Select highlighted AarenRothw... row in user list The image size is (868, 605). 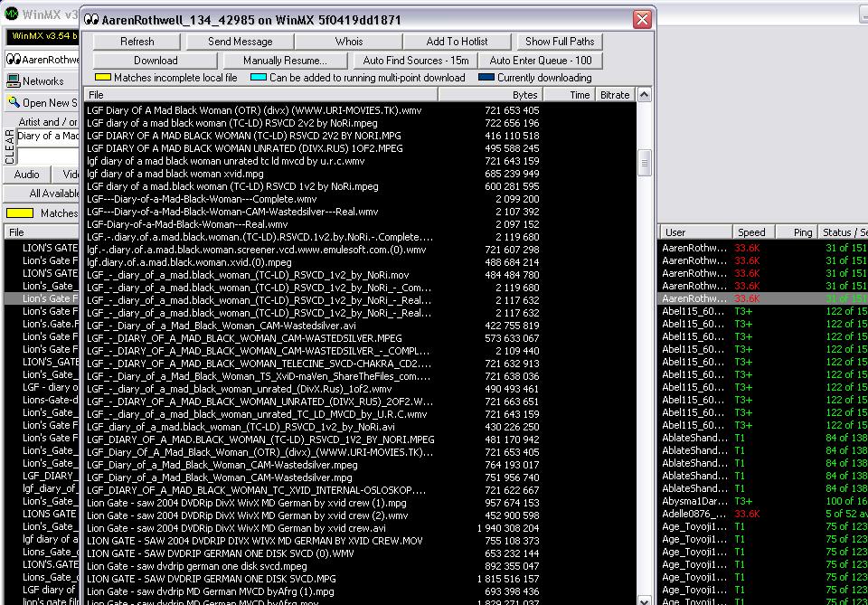point(763,298)
